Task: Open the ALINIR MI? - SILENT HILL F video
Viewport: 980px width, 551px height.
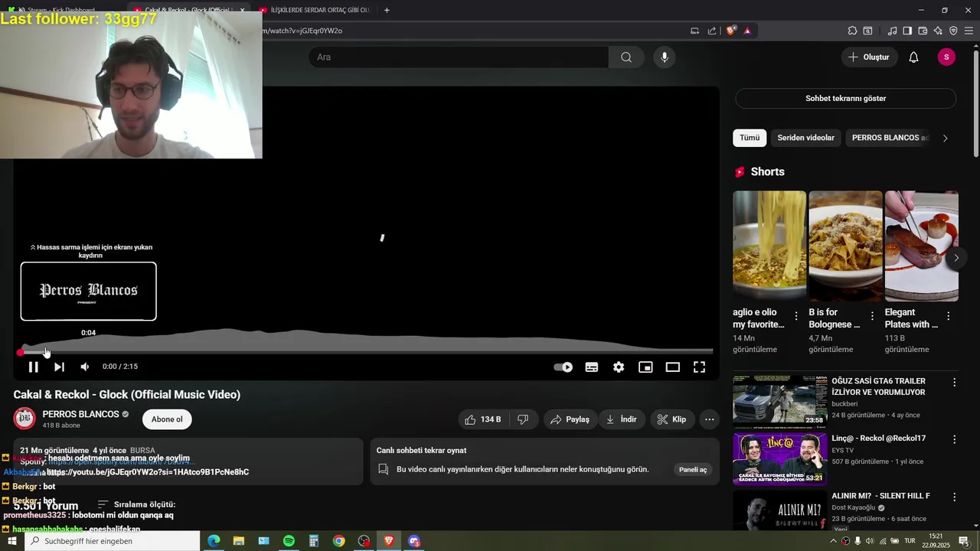Action: 779,510
